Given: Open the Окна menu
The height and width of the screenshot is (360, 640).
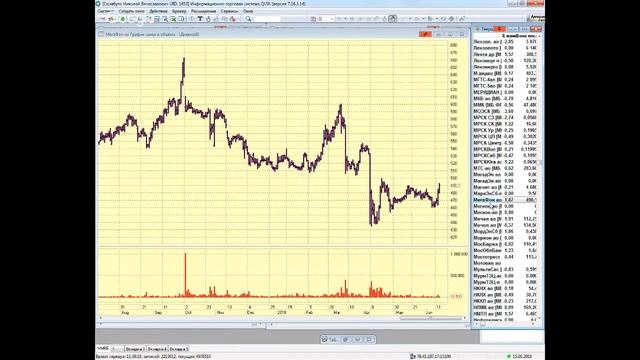Looking at the screenshot, I should coord(248,11).
